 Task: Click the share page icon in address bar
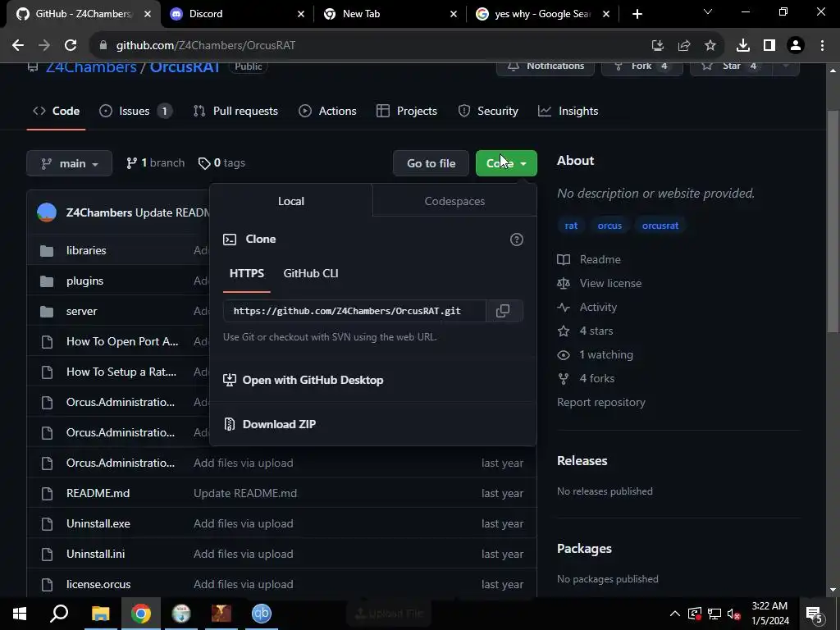[683, 46]
